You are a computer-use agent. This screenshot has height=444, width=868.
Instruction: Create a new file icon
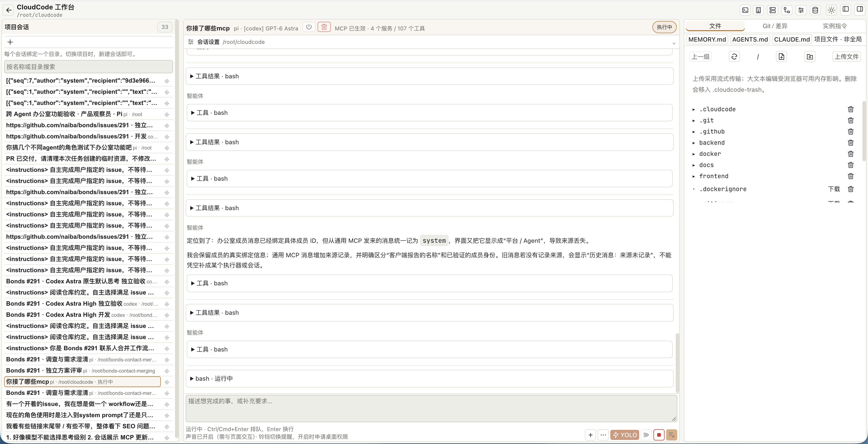[782, 57]
